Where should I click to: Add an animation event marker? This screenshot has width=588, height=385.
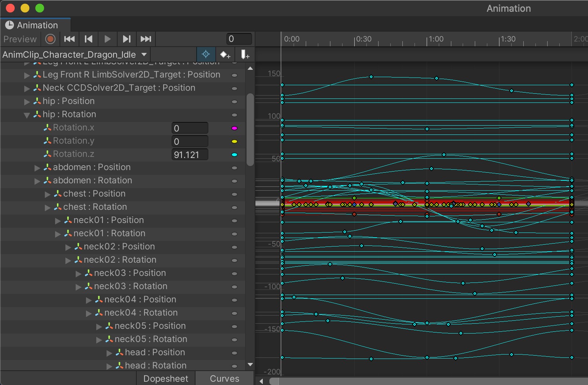point(245,55)
